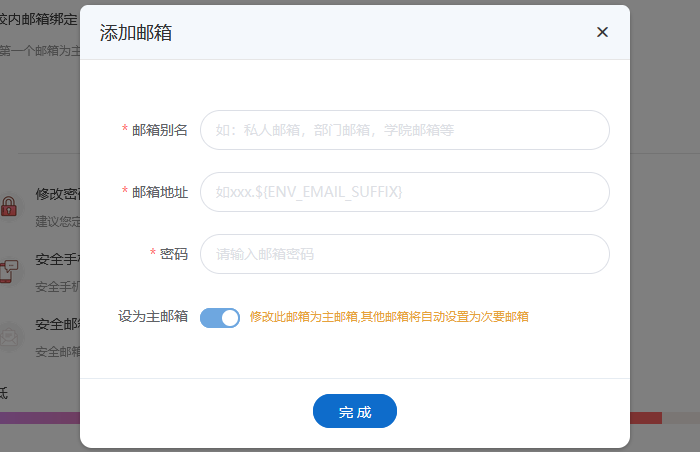Focus the 邮箱别名 input field
This screenshot has height=452, width=700.
[404, 130]
